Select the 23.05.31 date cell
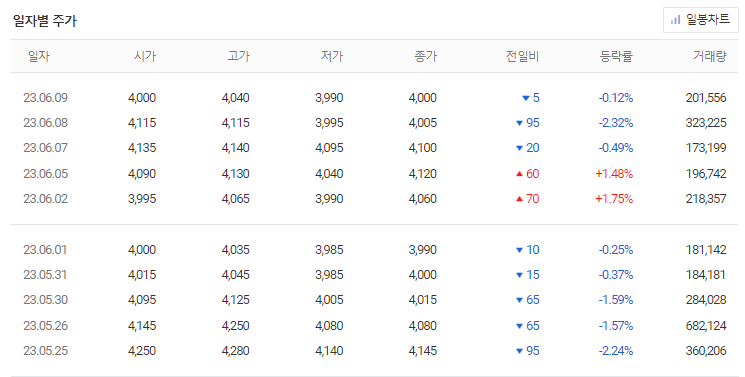Image resolution: width=745 pixels, height=377 pixels. pos(45,275)
